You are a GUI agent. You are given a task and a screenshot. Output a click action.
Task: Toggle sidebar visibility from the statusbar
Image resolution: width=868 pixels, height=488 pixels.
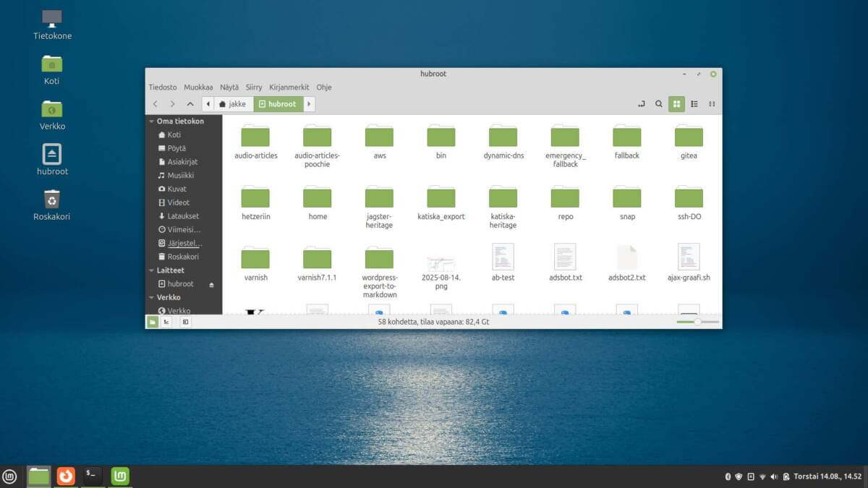pyautogui.click(x=184, y=321)
